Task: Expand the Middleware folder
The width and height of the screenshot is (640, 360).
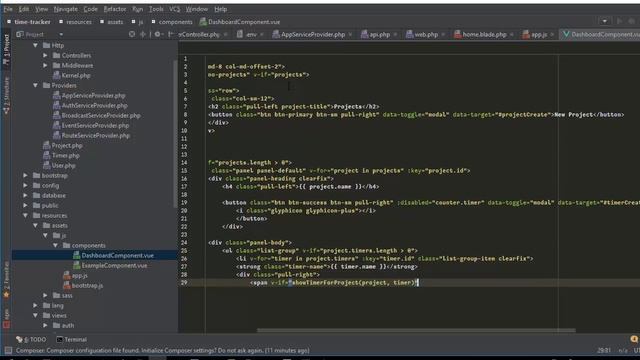Action: click(45, 65)
